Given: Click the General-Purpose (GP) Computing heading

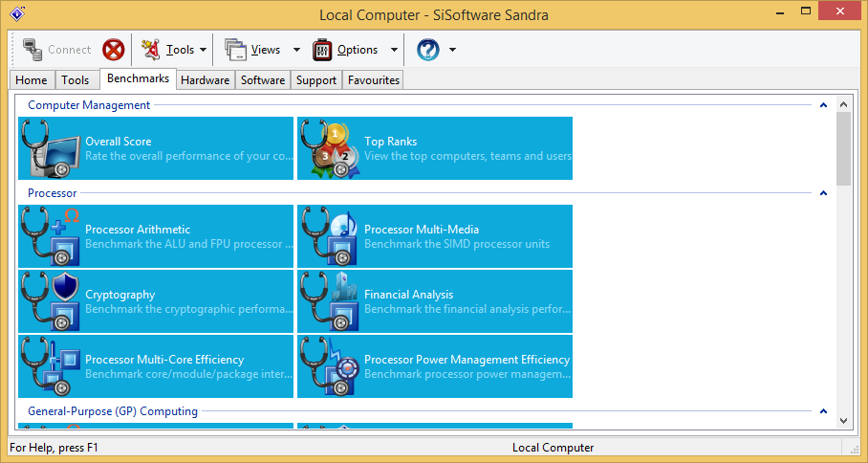Looking at the screenshot, I should tap(113, 411).
